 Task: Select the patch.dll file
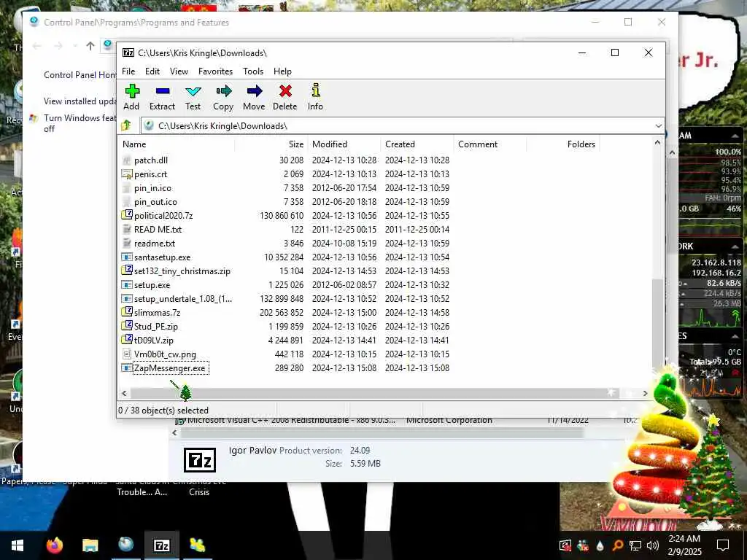click(150, 160)
